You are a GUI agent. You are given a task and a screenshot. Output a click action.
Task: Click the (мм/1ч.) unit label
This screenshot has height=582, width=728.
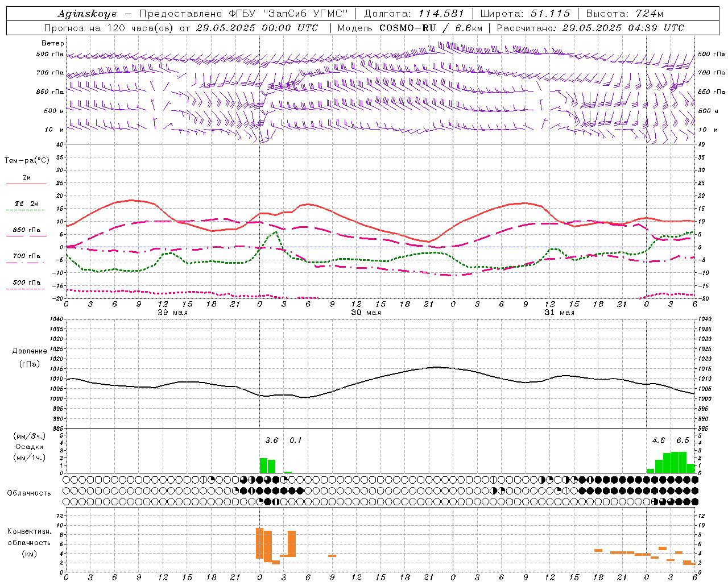pos(29,458)
